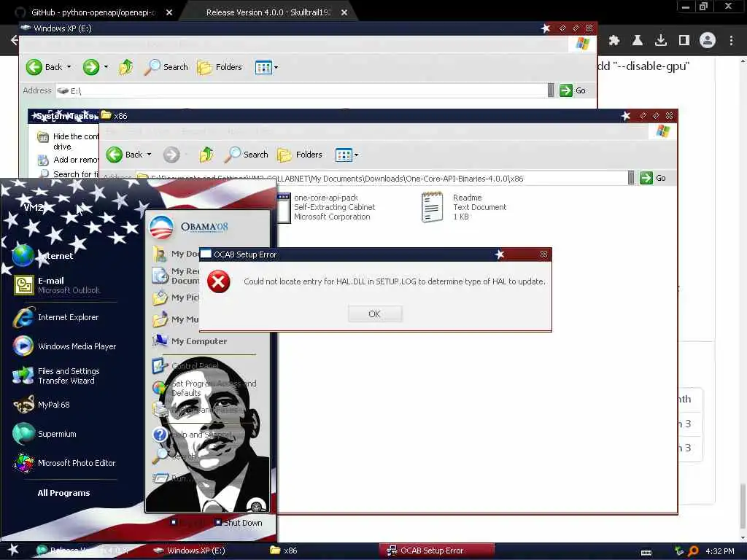This screenshot has height=560, width=747.
Task: Click the x86 window address path field
Action: 381,179
